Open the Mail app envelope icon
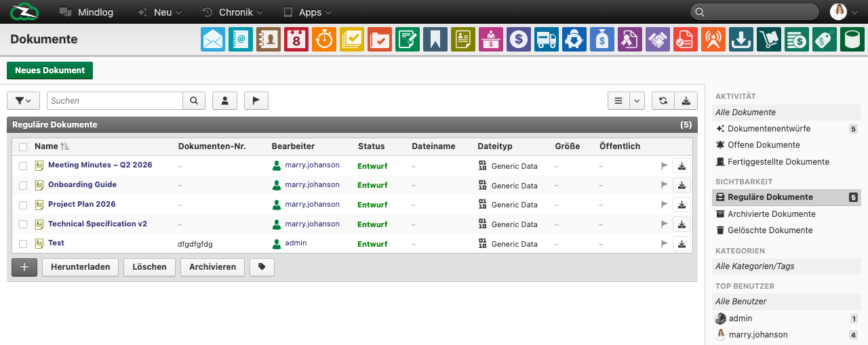This screenshot has width=868, height=345. click(x=213, y=39)
